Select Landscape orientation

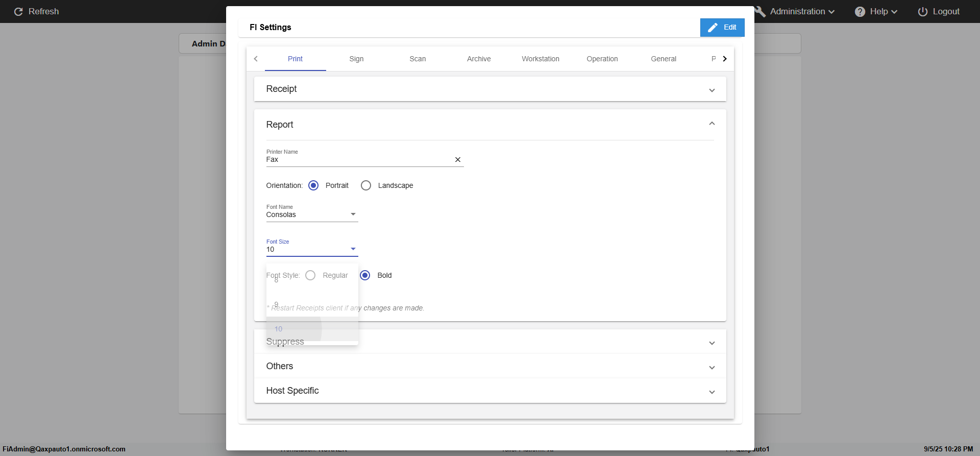(366, 185)
